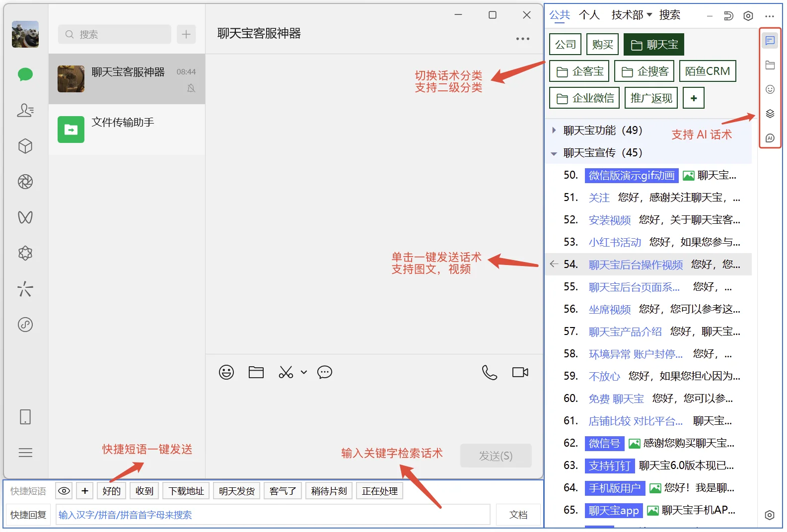Select the 陌鱼CRM category

point(708,71)
